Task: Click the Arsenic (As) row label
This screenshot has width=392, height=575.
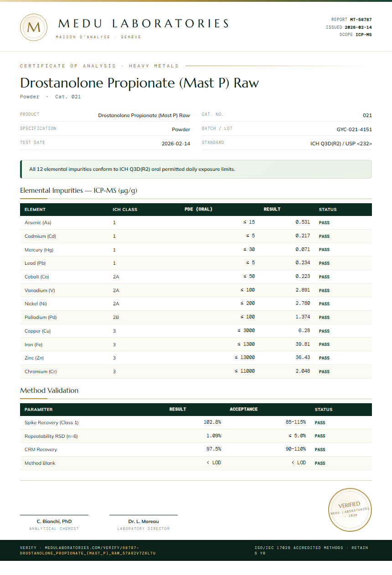Action: point(38,223)
